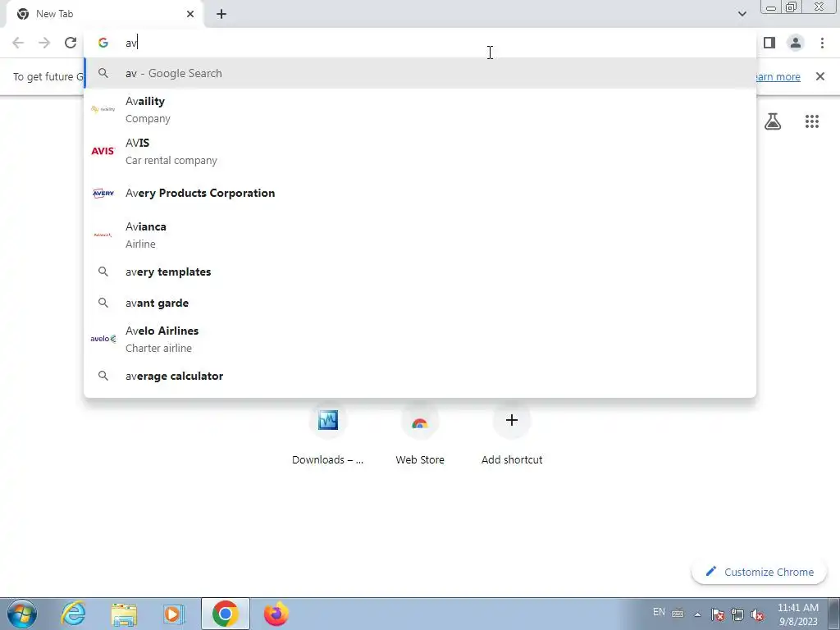
Task: Click the Action Center flag icon
Action: [x=718, y=614]
